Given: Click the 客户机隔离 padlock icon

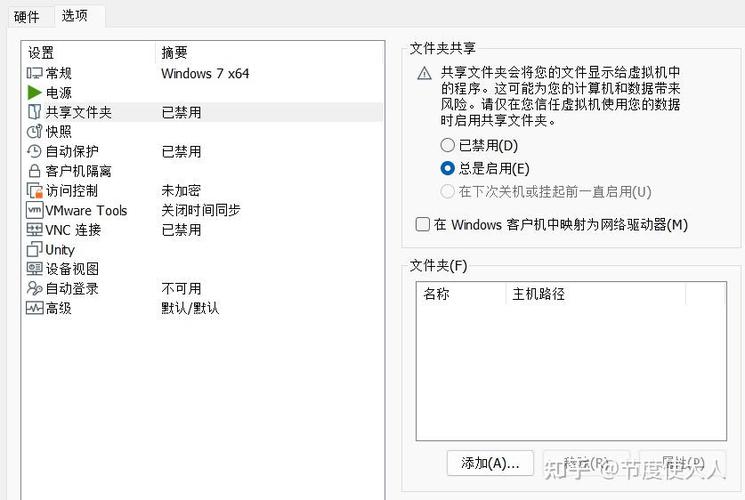Looking at the screenshot, I should point(34,171).
